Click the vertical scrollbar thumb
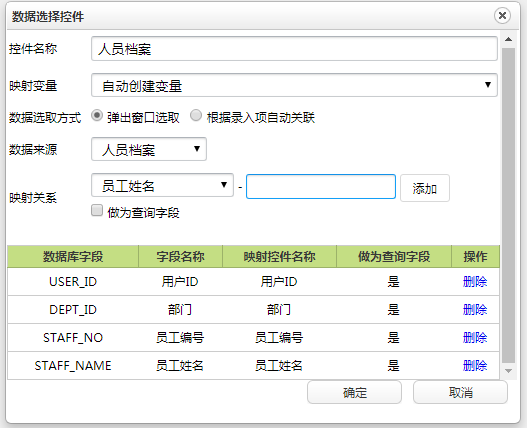This screenshot has height=428, width=527. pos(509,205)
